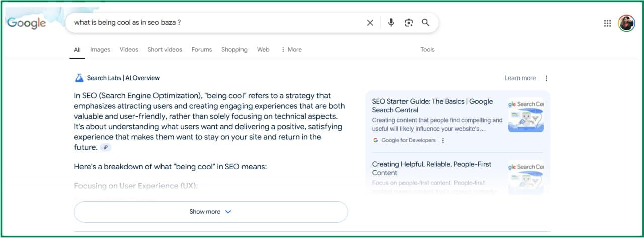Open Creating Helpful, Reliable, People-First Content link
The image size is (644, 238).
pyautogui.click(x=432, y=168)
